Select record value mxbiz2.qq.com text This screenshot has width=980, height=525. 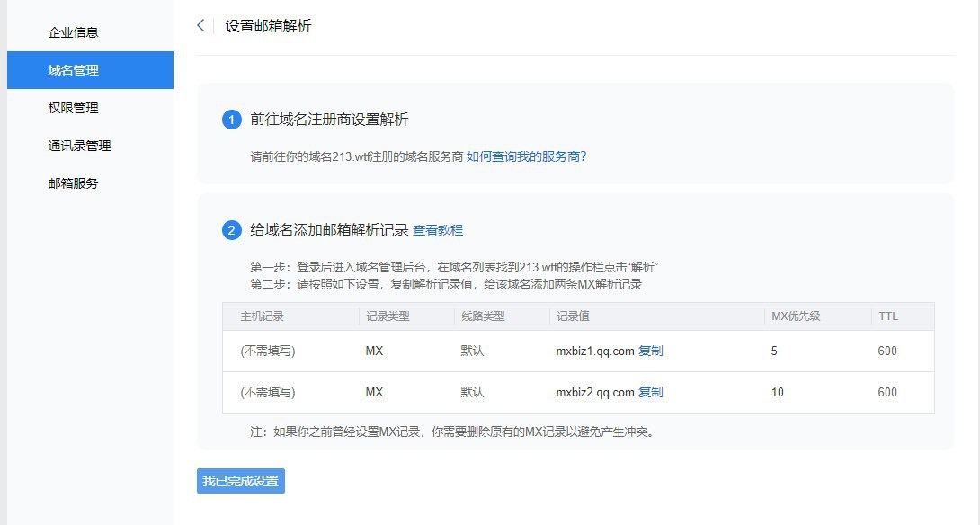pyautogui.click(x=595, y=393)
